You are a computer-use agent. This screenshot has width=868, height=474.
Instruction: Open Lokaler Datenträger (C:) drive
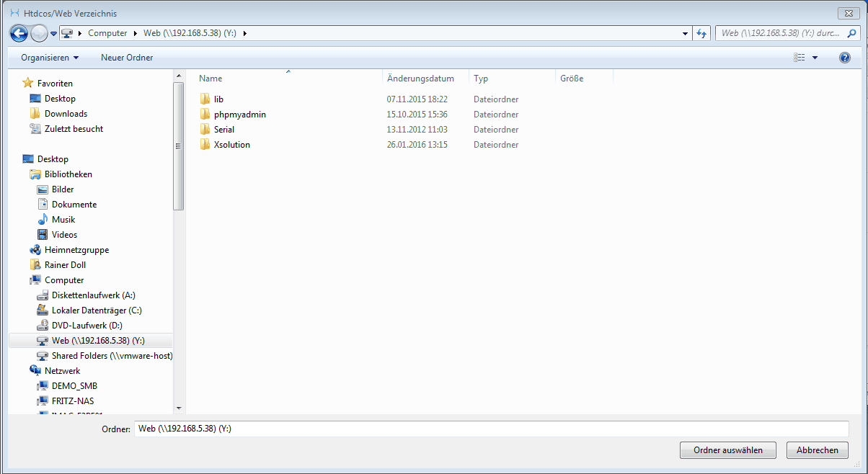[x=96, y=310]
